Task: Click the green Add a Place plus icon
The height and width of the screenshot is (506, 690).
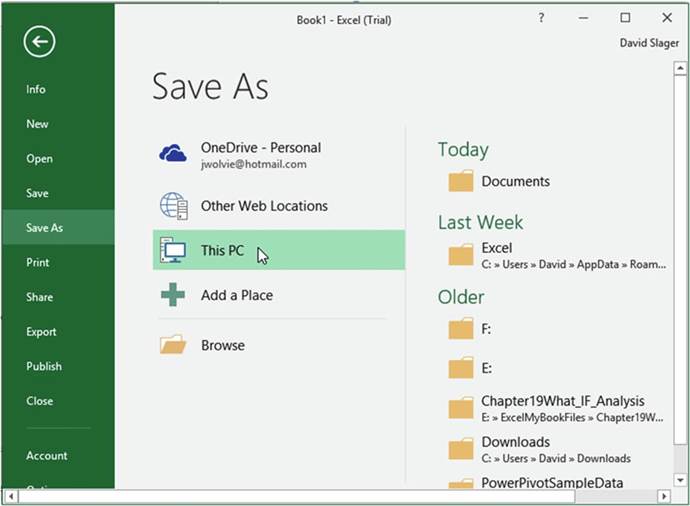Action: (x=173, y=295)
